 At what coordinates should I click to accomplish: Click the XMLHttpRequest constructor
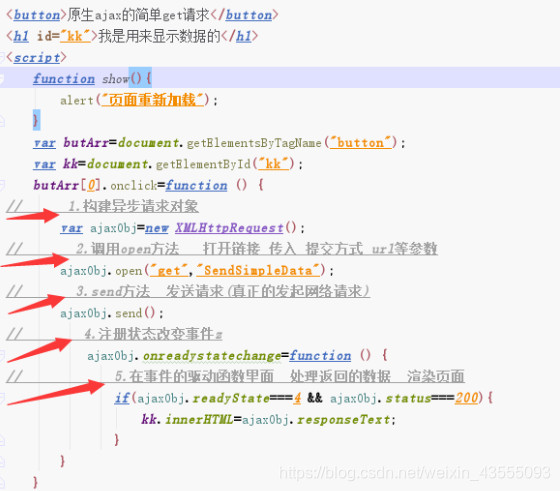[x=229, y=228]
